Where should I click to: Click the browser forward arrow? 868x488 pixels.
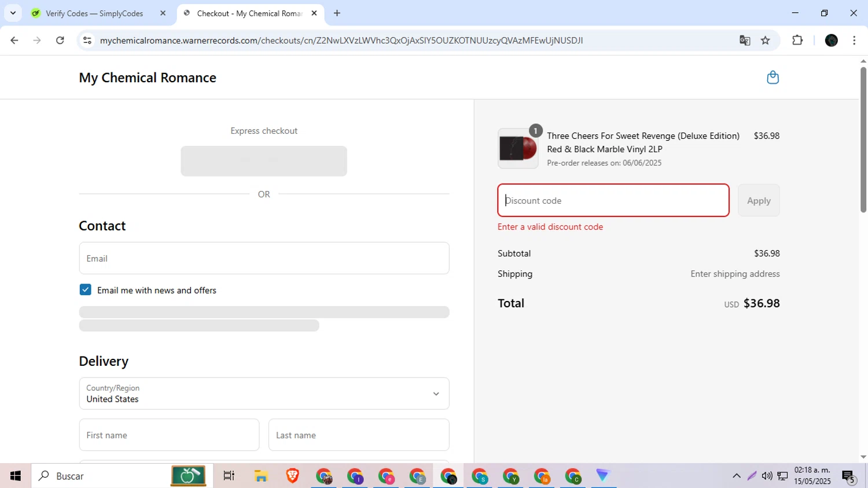coord(37,41)
